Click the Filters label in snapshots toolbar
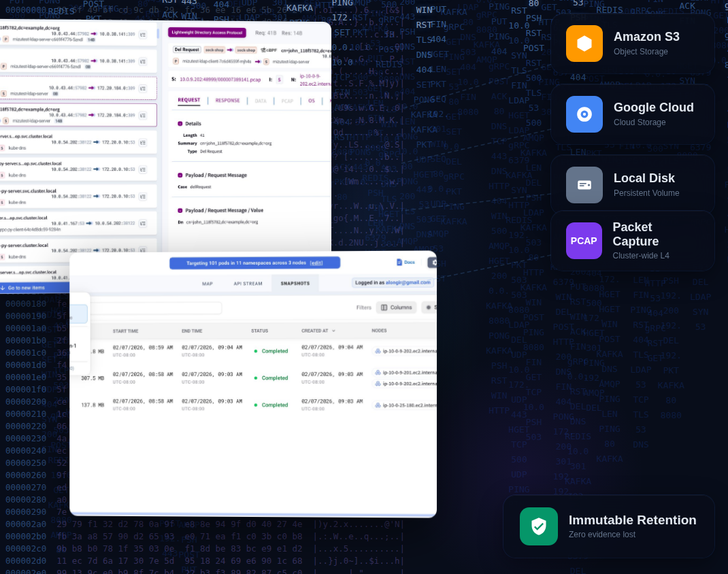Image resolution: width=728 pixels, height=574 pixels. click(x=363, y=307)
